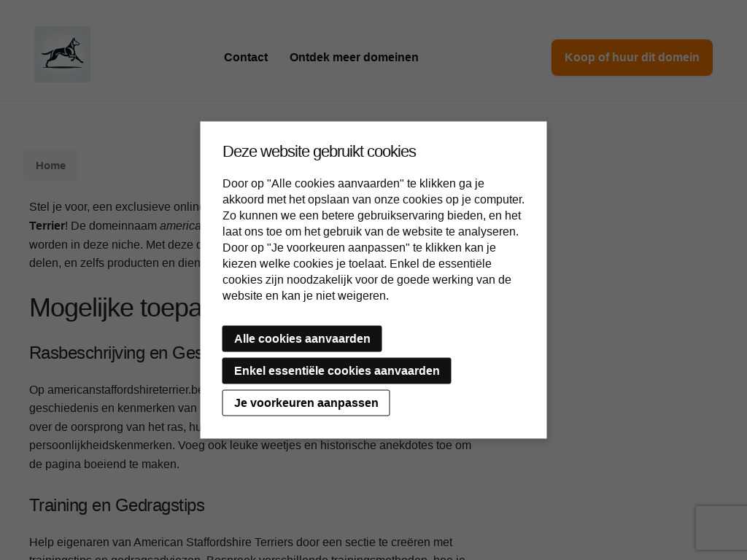Click the Deze website gebruikt cookies heading
This screenshot has height=560, width=747.
[320, 152]
